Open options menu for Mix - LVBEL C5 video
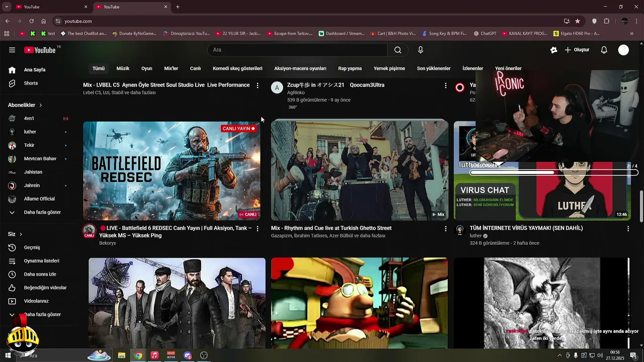 258,85
